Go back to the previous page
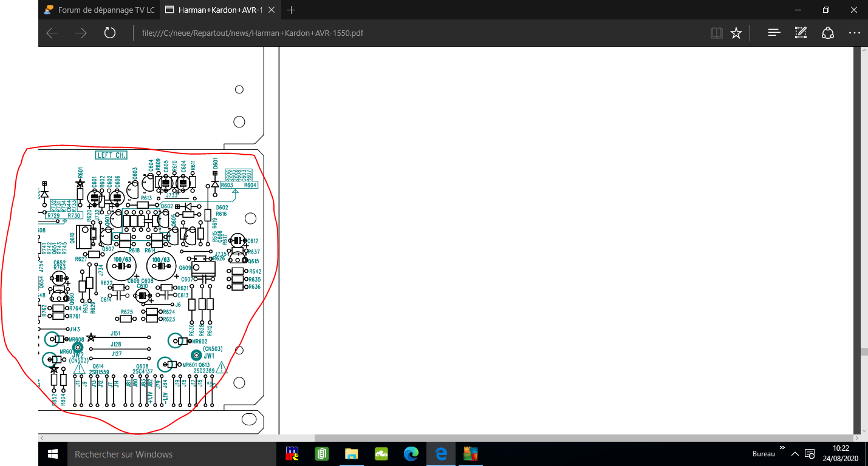This screenshot has height=466, width=868. pyautogui.click(x=52, y=33)
